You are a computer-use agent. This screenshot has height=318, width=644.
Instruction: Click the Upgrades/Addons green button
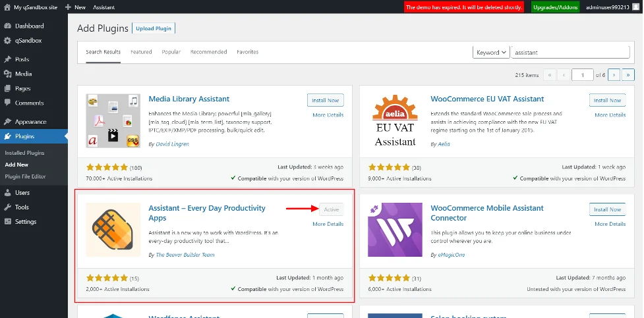coord(555,7)
